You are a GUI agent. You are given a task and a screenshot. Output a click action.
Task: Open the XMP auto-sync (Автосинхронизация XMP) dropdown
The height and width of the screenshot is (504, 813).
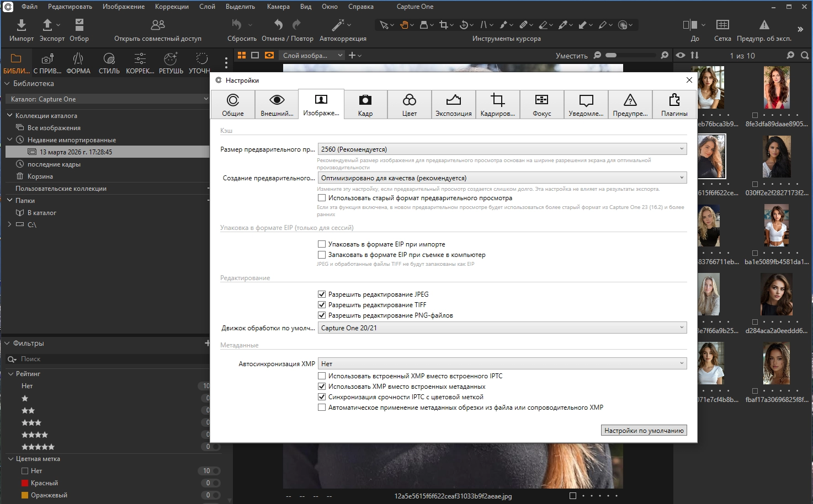click(502, 364)
